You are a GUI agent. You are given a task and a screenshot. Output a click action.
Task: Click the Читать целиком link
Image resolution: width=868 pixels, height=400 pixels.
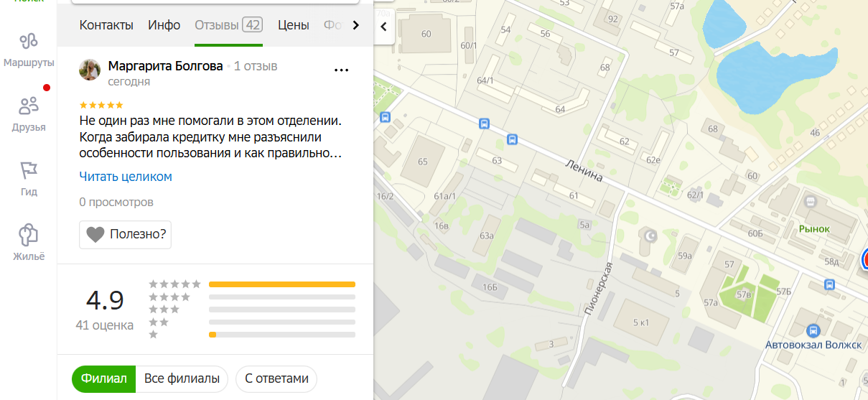(126, 177)
